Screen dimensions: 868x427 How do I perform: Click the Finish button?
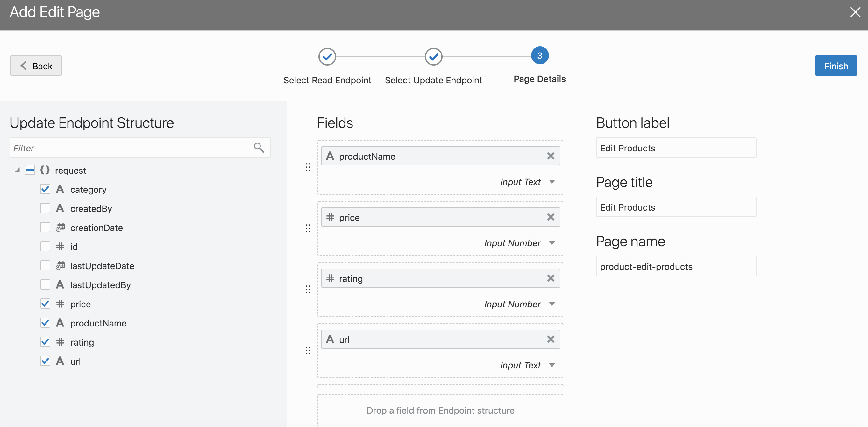(836, 66)
